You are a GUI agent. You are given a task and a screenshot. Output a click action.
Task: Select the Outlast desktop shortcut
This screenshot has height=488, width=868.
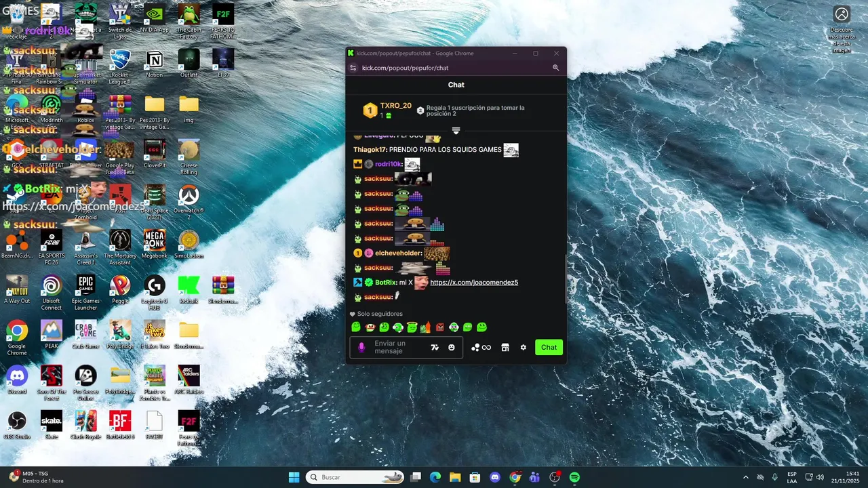[x=189, y=63]
